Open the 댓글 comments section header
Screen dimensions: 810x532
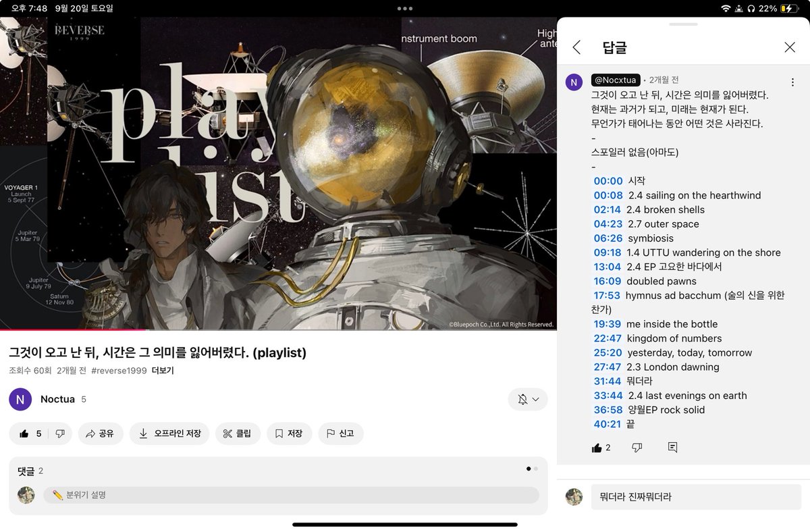[x=30, y=471]
